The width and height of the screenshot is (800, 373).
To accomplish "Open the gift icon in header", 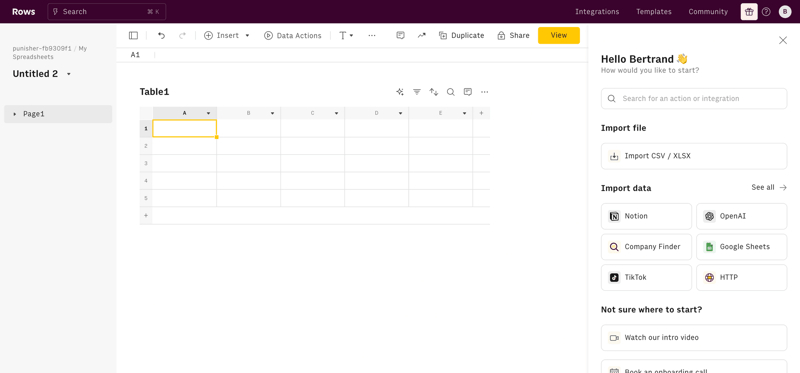I will tap(749, 12).
